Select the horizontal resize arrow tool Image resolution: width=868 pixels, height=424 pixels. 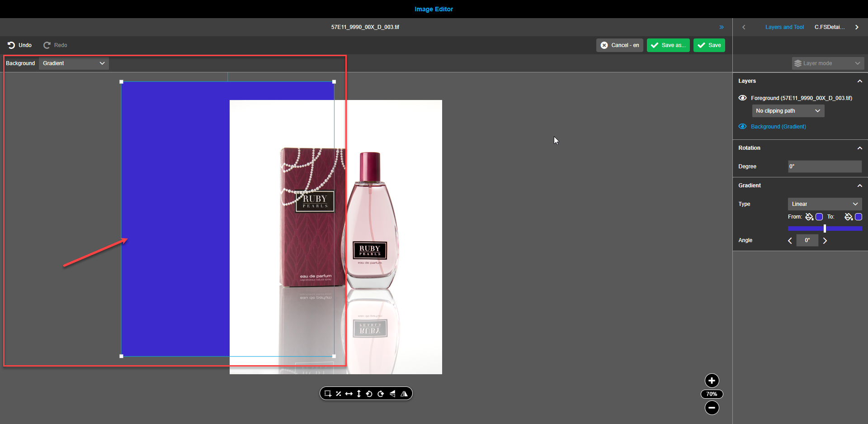tap(349, 393)
